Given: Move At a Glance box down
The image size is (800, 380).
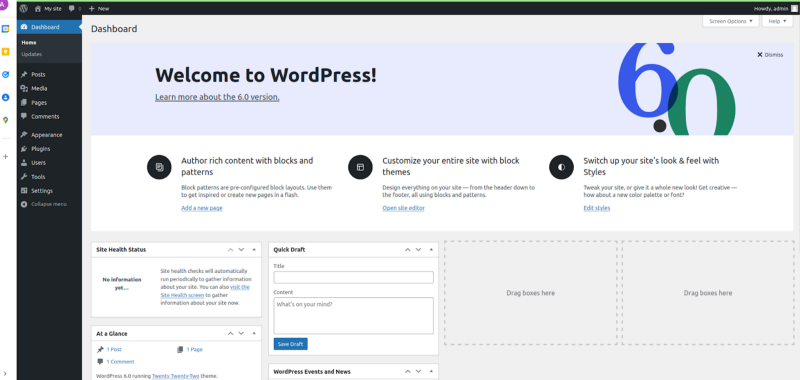Looking at the screenshot, I should [241, 333].
